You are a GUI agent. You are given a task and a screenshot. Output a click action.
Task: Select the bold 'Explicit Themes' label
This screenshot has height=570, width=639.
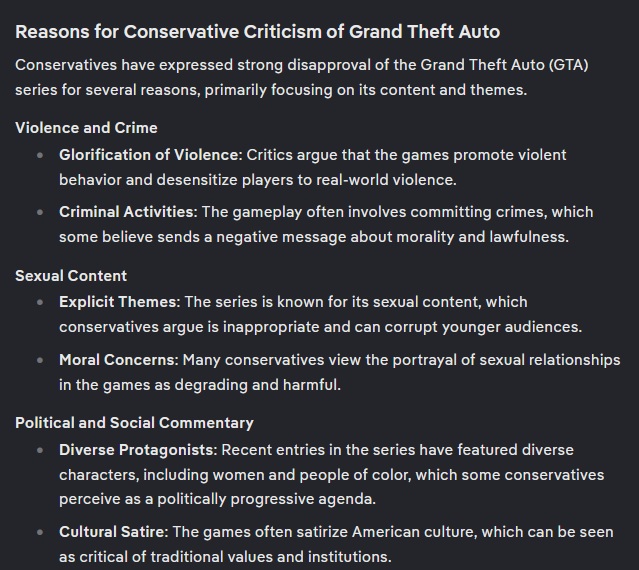tap(119, 302)
